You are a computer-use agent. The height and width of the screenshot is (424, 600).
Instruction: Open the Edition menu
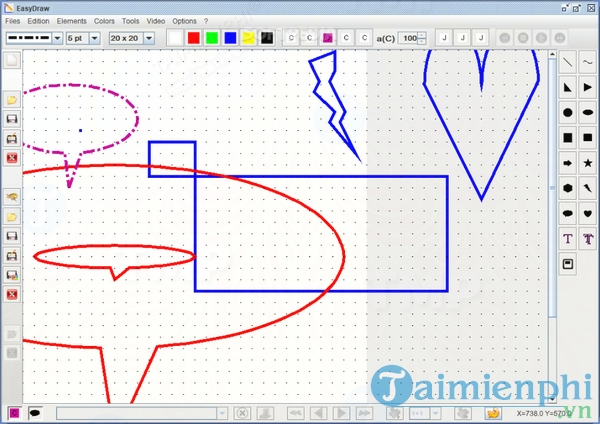[x=38, y=21]
